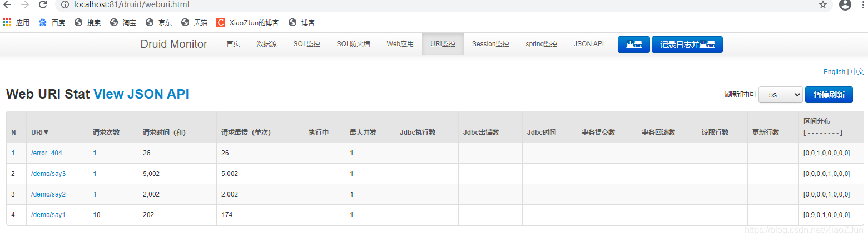Open the View JSON API link
The image size is (868, 240).
141,94
